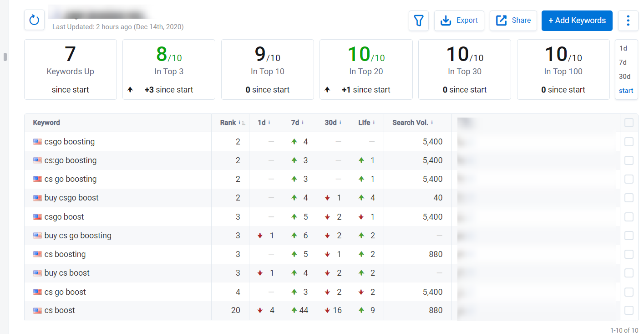Open the filter funnel icon
Viewport: 644px width, 334px height.
pos(418,21)
